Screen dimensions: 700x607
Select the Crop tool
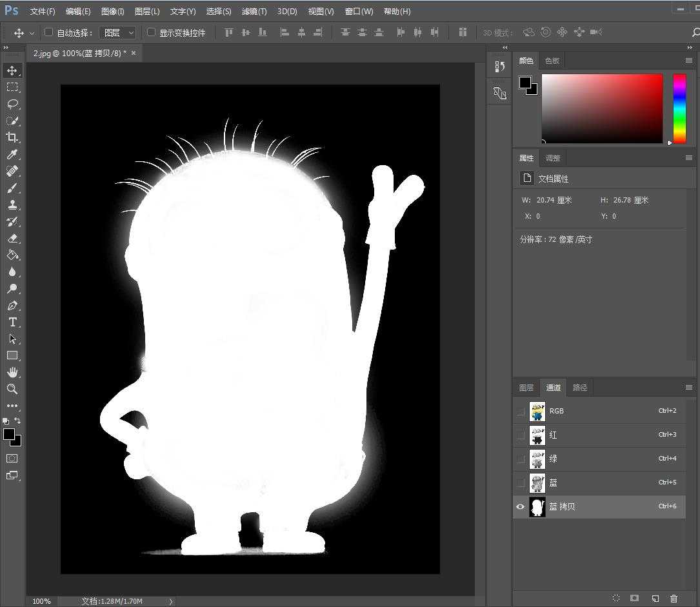[12, 137]
